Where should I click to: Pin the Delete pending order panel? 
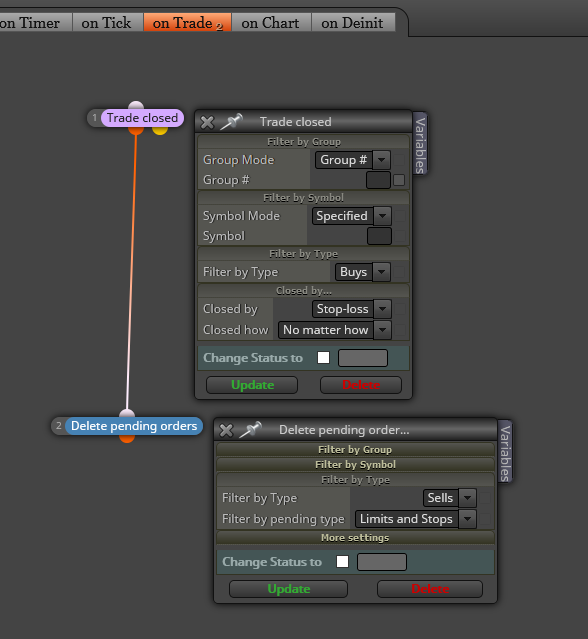[250, 430]
